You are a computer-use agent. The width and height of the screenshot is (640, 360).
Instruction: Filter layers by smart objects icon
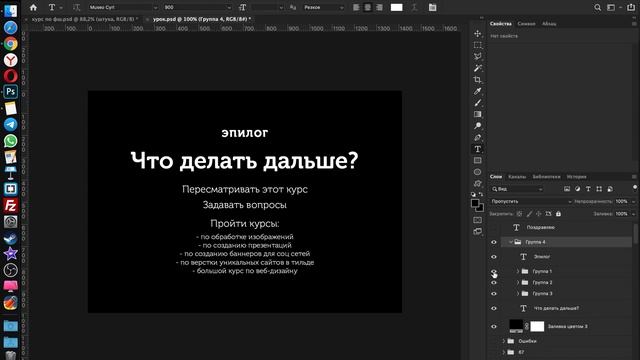(x=610, y=189)
